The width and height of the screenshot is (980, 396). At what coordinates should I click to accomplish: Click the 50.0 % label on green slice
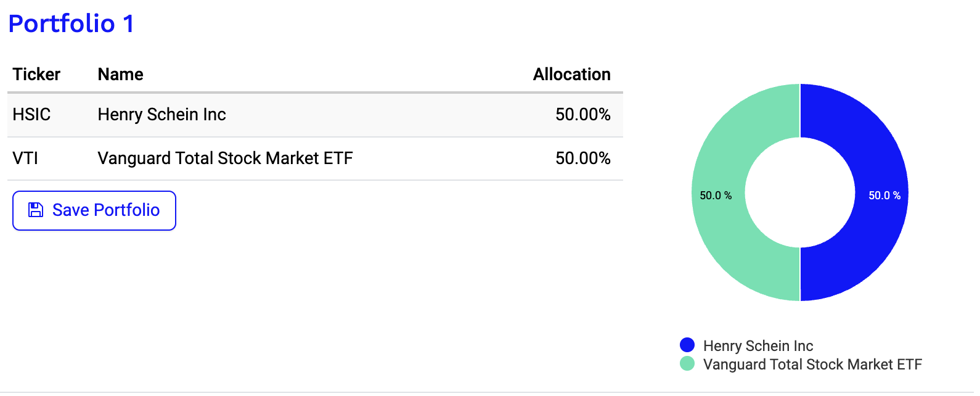(x=716, y=196)
